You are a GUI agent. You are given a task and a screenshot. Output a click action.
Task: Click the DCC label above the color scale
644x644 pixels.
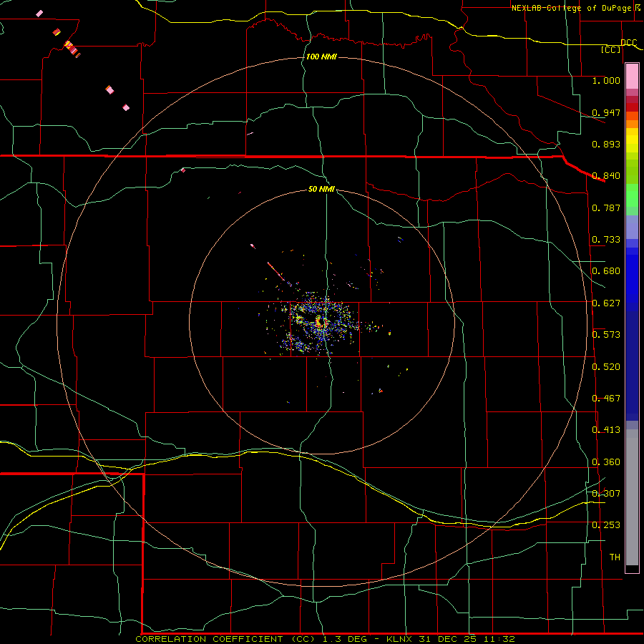628,43
